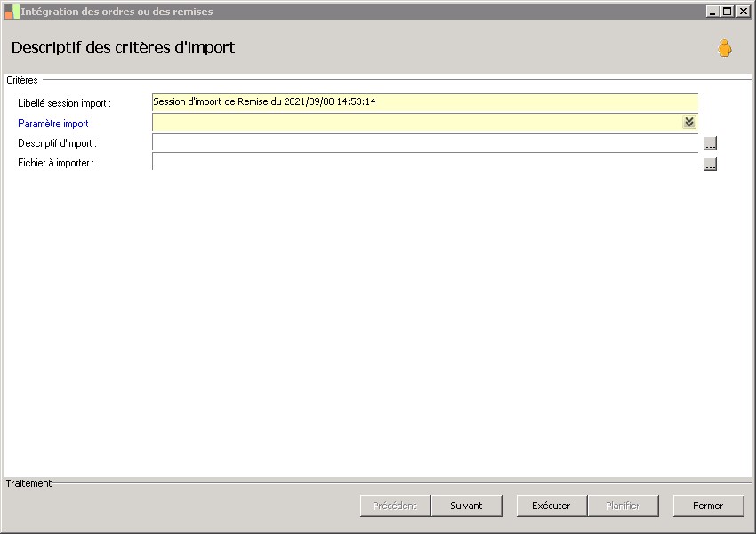Click the application icon in title bar
This screenshot has width=756, height=534.
coord(12,12)
